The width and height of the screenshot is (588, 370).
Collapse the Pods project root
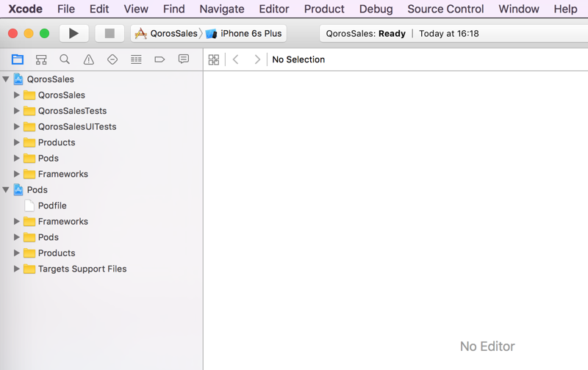(x=6, y=189)
